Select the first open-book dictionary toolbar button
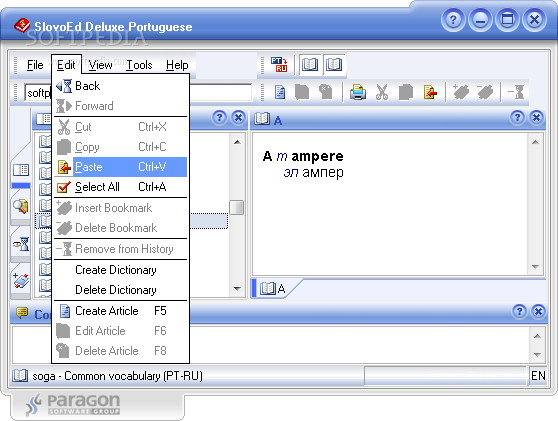The height and width of the screenshot is (421, 558). pyautogui.click(x=310, y=64)
